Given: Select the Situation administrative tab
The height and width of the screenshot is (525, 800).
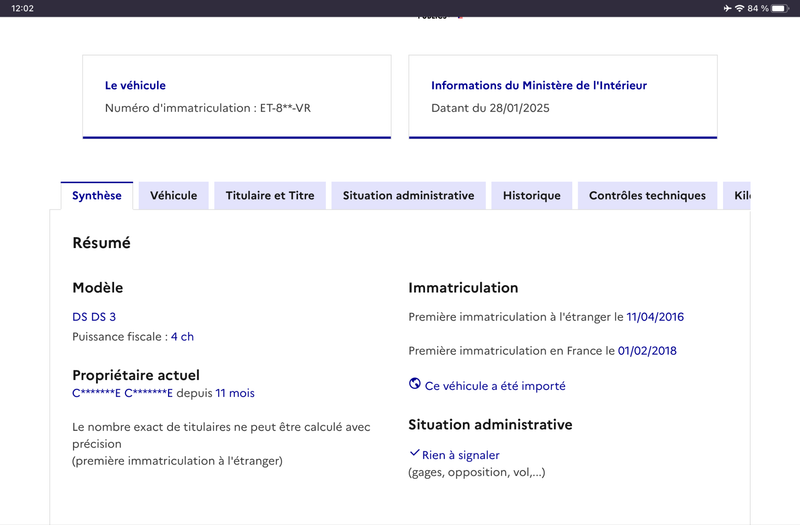Looking at the screenshot, I should point(408,195).
